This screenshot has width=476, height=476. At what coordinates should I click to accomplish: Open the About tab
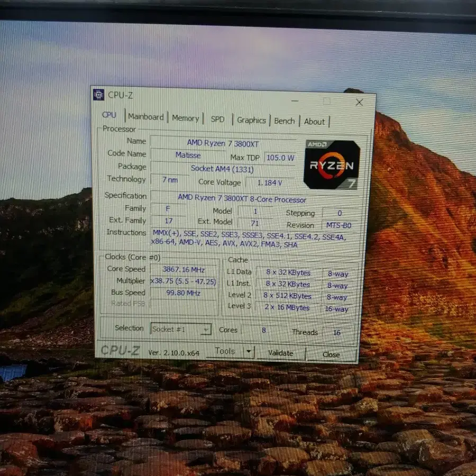[315, 122]
